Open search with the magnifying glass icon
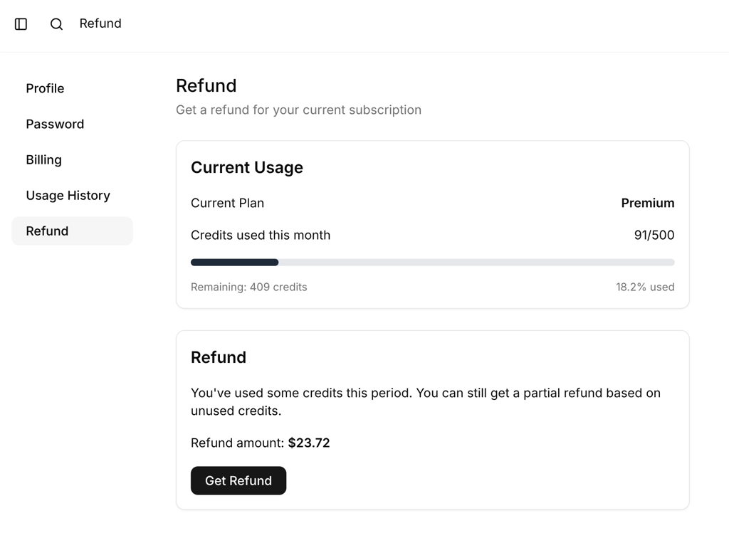 [56, 23]
